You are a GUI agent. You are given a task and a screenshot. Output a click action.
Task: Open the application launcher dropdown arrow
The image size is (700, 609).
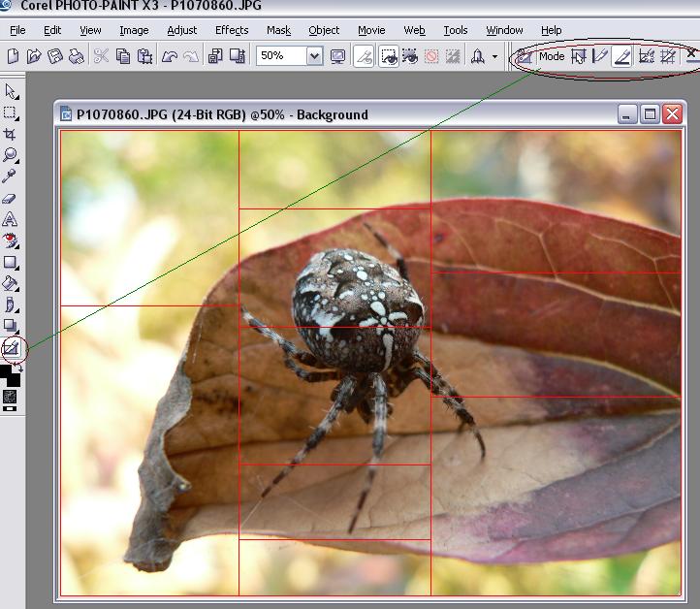coord(494,56)
